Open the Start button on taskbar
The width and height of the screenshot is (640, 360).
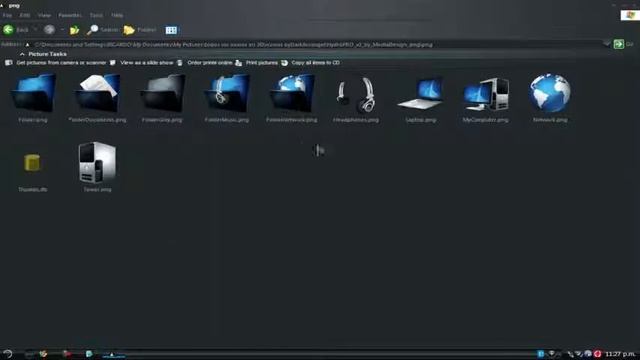tap(7, 354)
